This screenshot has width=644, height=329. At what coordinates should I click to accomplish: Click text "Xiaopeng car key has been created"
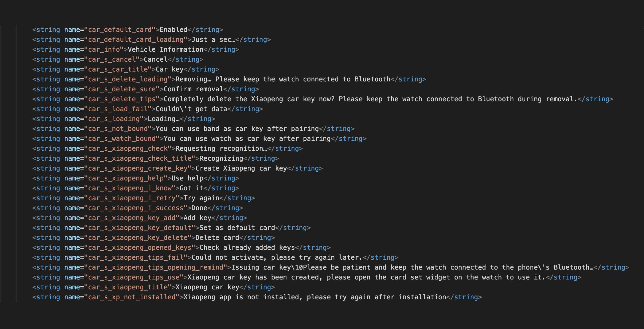tap(253, 277)
